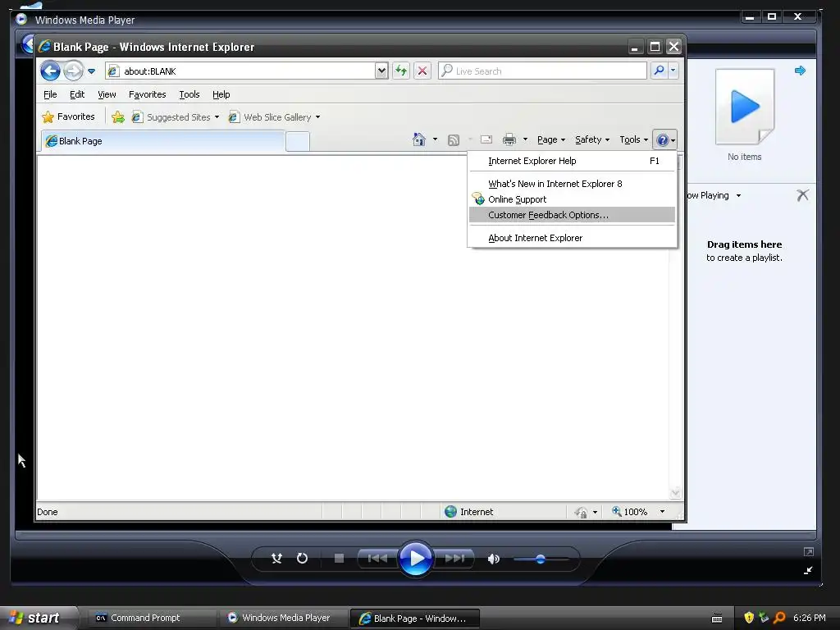The width and height of the screenshot is (840, 630).
Task: Click into the about:BLANK address bar
Action: 240,71
